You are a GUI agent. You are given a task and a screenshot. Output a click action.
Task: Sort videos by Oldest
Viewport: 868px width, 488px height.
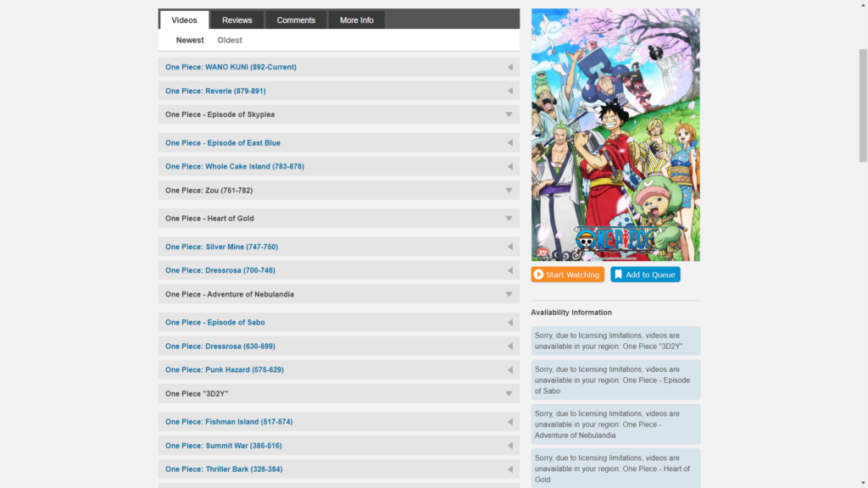click(x=229, y=40)
